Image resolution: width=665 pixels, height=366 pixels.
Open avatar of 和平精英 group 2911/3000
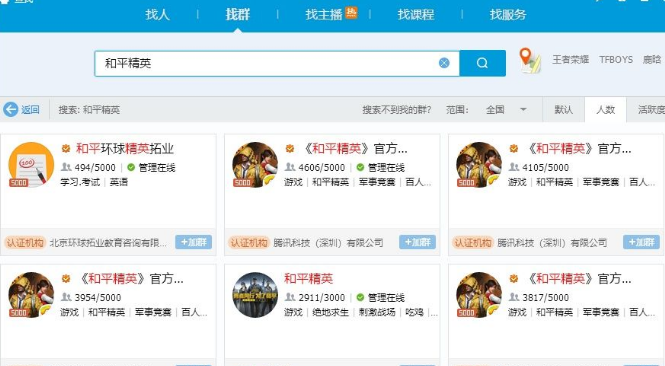tap(255, 295)
